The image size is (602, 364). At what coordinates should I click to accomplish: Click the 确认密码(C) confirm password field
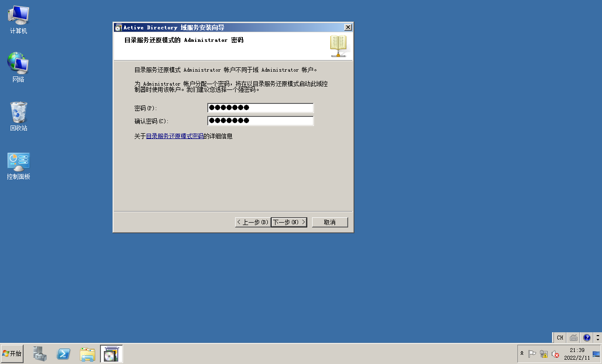[x=260, y=121]
